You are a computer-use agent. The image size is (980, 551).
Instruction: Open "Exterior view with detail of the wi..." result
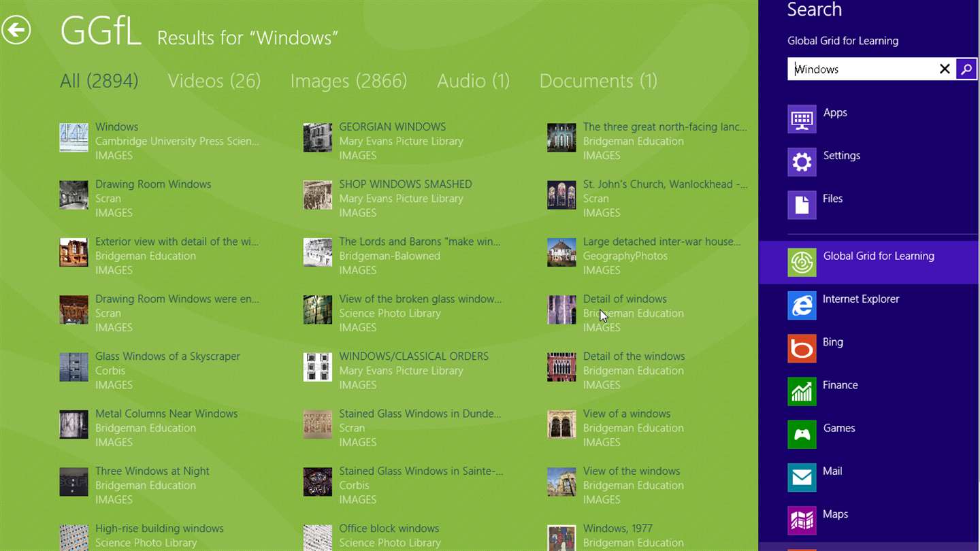[x=159, y=256]
